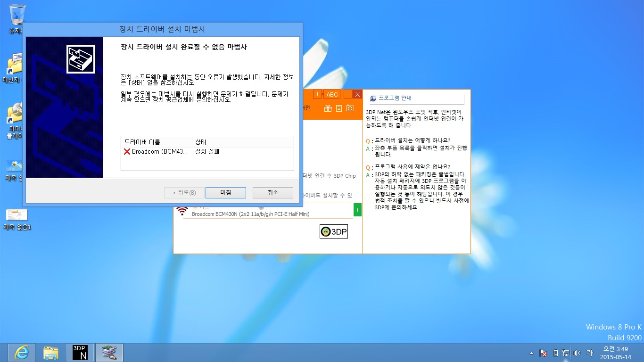Click the 3DP logo image
The width and height of the screenshot is (644, 362).
pyautogui.click(x=334, y=231)
